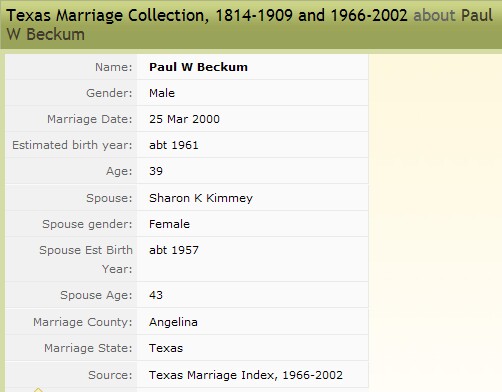
Task: Click the name Paul W Beckum
Action: coord(198,67)
